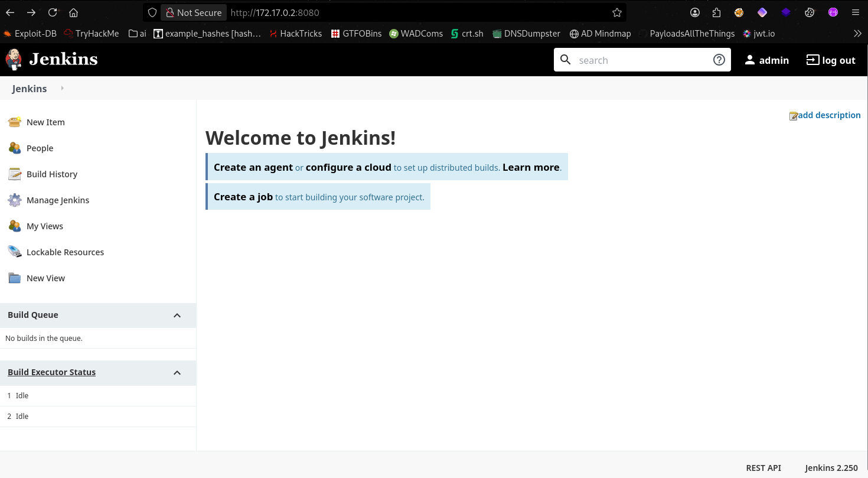Click the Build History notepad icon

pyautogui.click(x=15, y=174)
